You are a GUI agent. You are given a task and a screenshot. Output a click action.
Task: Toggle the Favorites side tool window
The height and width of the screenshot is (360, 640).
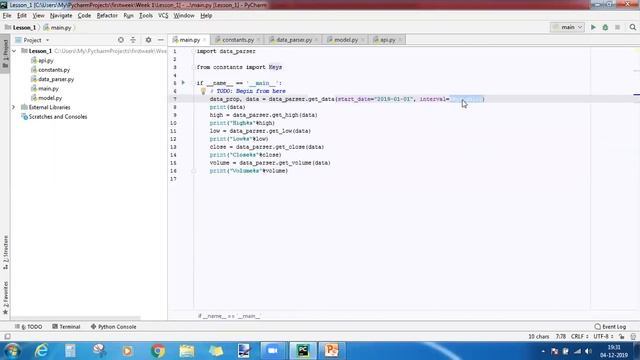5,298
